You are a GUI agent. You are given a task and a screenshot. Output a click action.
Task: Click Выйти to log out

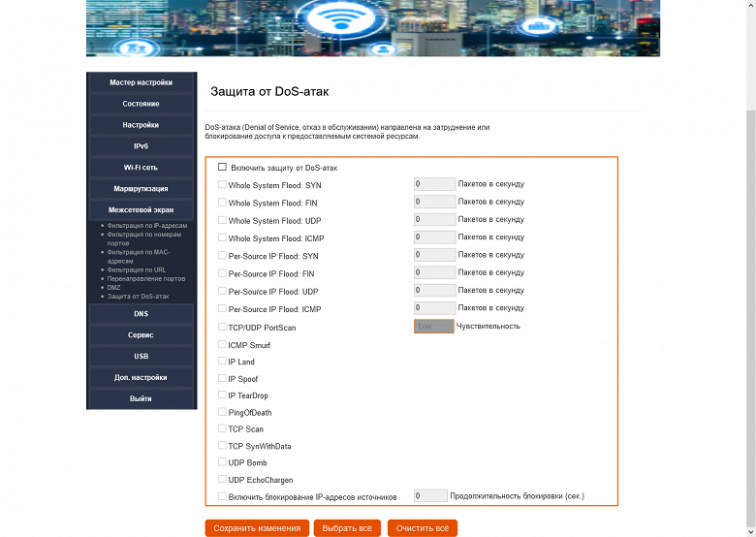click(141, 398)
